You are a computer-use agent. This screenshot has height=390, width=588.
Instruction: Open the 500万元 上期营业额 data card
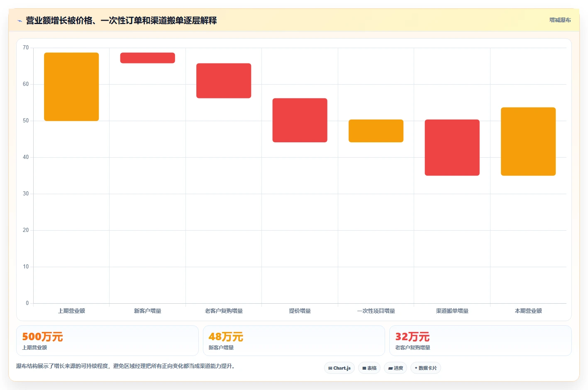[x=107, y=341]
